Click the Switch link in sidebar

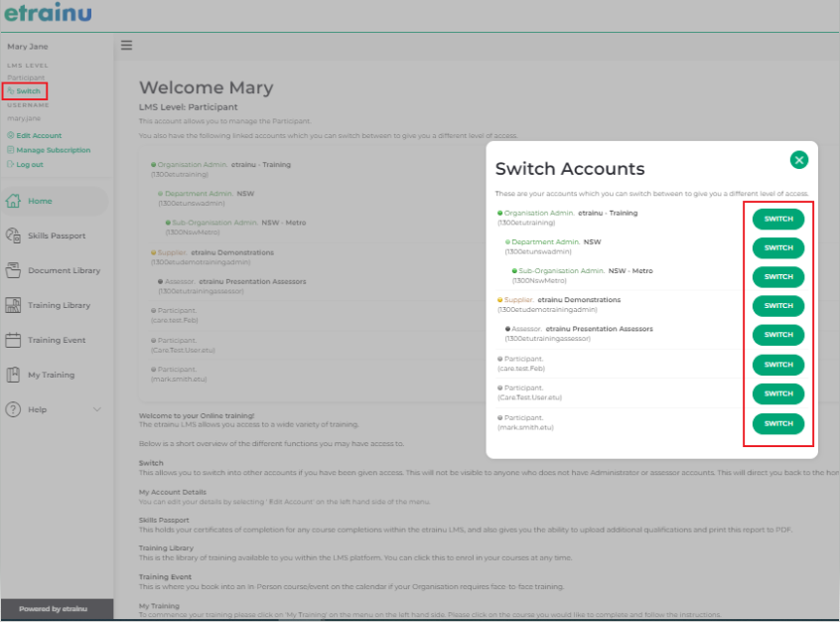24,91
